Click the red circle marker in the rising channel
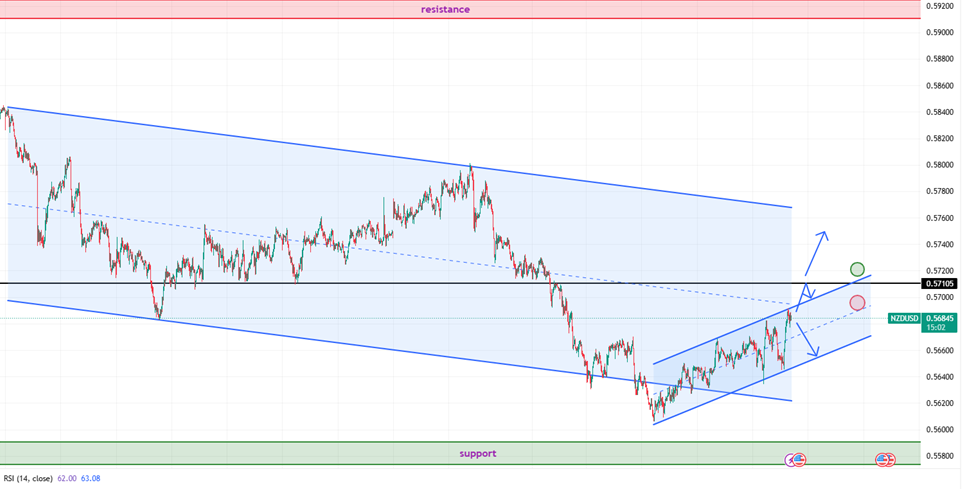 tap(857, 303)
